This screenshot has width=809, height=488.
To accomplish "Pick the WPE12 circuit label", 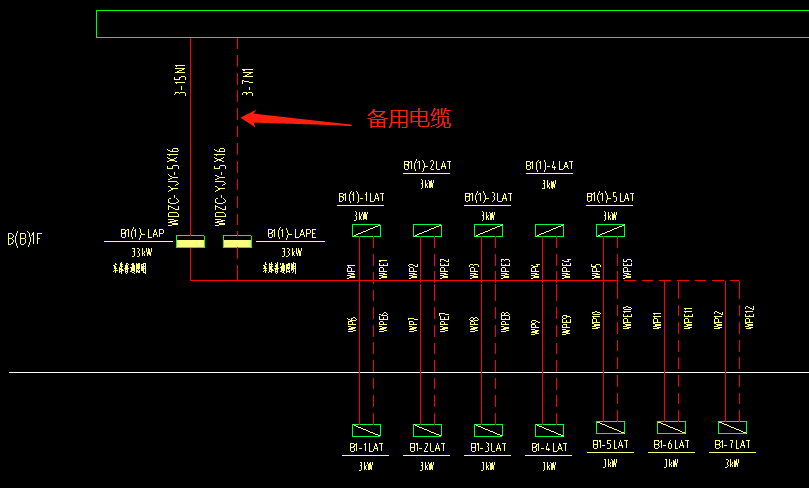I will coord(749,318).
